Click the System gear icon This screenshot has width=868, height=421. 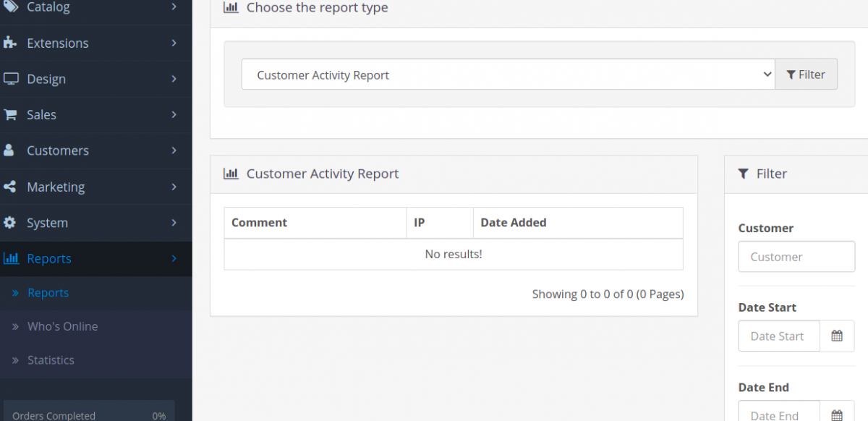click(x=12, y=223)
